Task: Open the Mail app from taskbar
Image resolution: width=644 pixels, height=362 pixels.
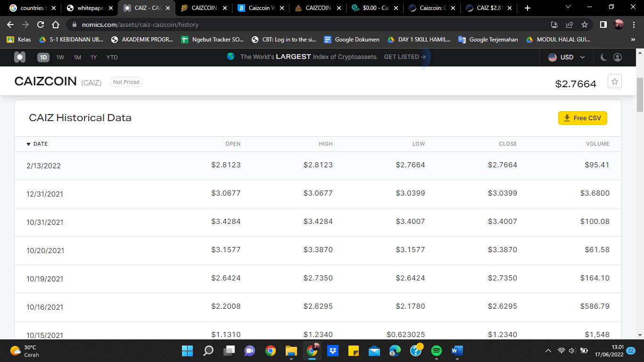Action: 374,351
